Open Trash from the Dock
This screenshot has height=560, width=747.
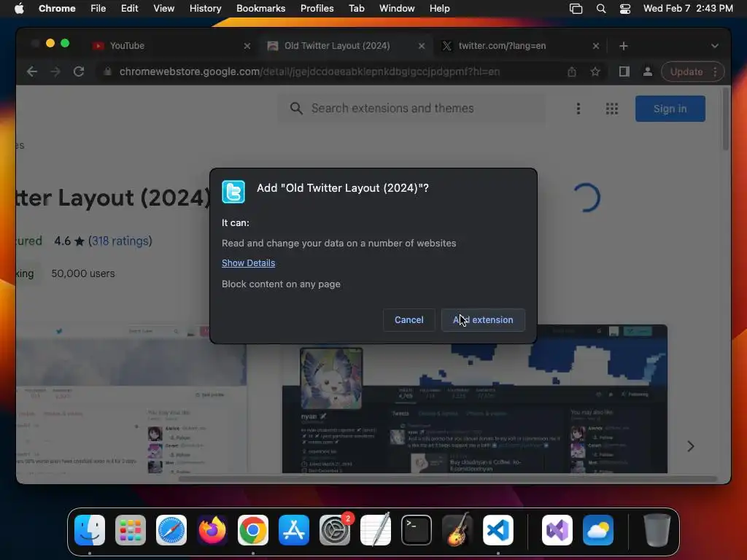[x=657, y=530]
